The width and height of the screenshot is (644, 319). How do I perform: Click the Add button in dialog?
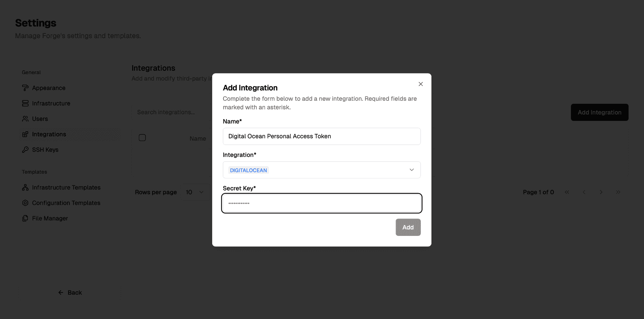coord(408,227)
